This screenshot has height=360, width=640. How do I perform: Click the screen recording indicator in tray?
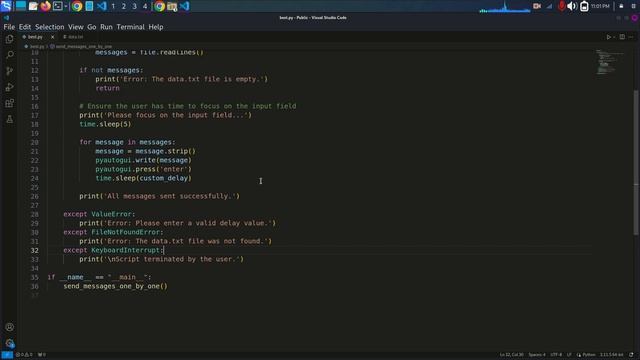537,6
